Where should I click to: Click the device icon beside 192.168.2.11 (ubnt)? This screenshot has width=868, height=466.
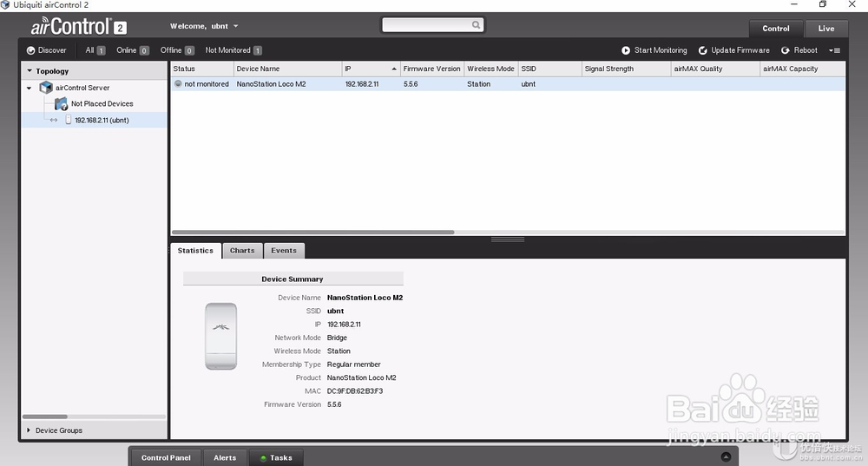pyautogui.click(x=69, y=120)
